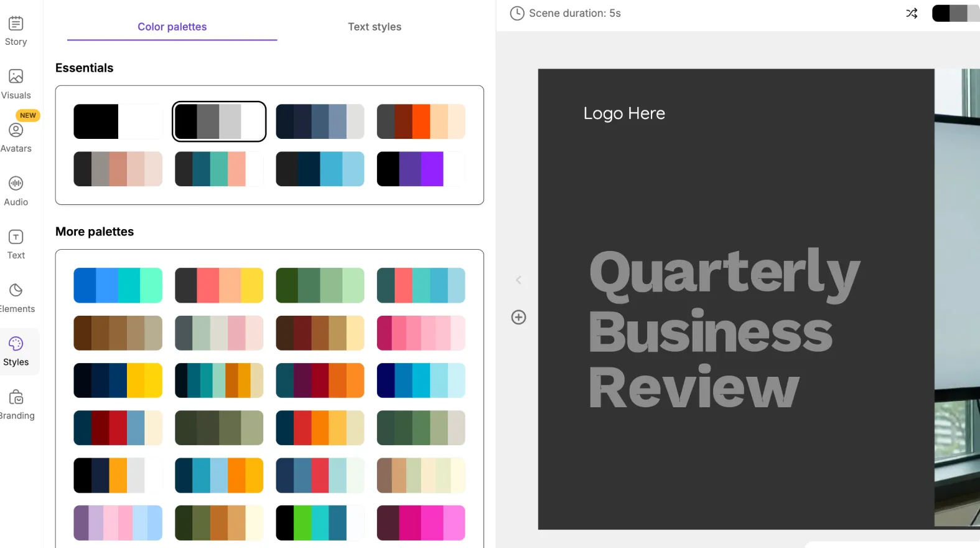Pick the teal and salmon Essentials palette

[x=219, y=169]
